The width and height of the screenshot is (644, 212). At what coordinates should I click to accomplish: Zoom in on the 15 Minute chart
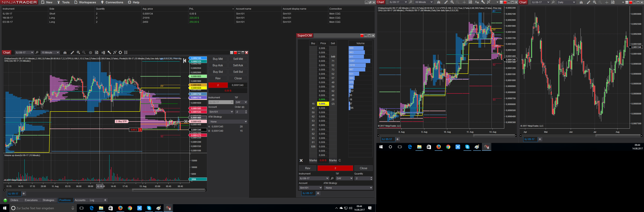[x=78, y=53]
